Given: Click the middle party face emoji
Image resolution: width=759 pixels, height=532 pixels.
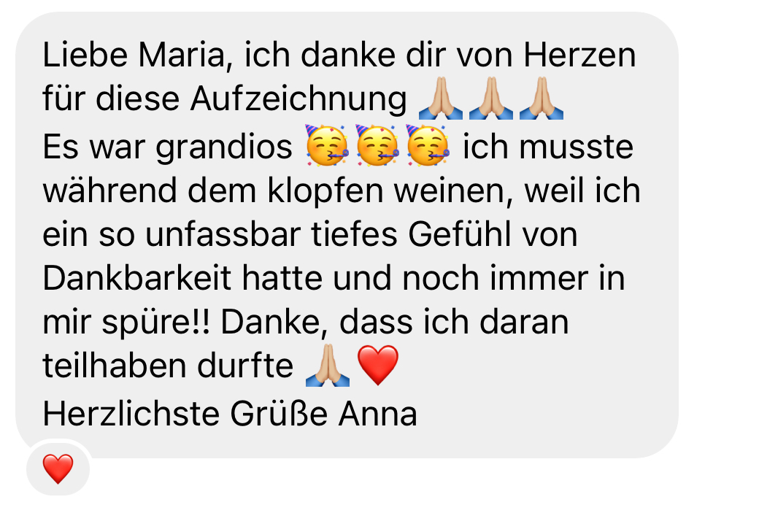Looking at the screenshot, I should [x=377, y=145].
